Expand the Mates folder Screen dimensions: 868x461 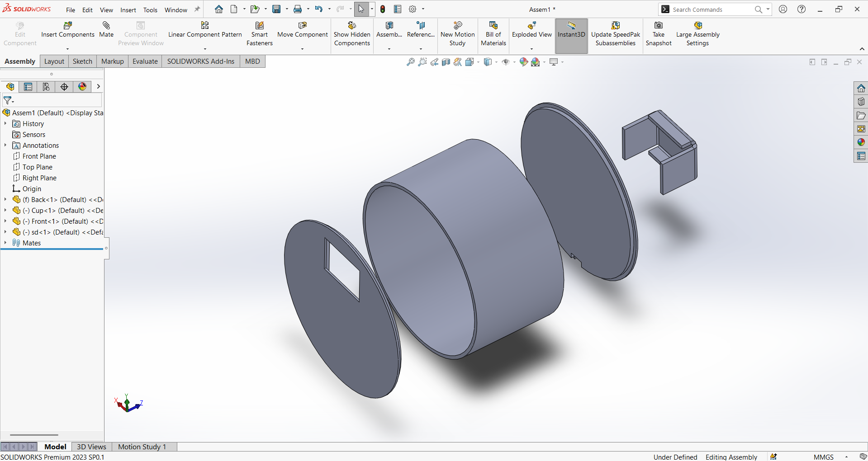[5, 243]
